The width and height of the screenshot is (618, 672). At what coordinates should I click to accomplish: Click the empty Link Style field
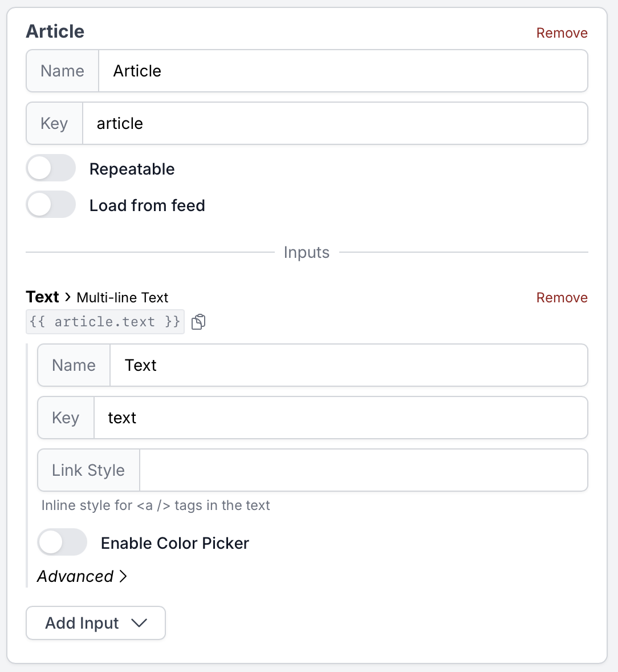363,470
